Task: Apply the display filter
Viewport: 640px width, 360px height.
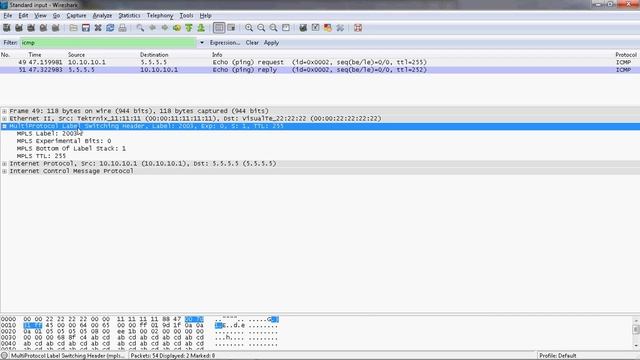Action: (x=271, y=42)
